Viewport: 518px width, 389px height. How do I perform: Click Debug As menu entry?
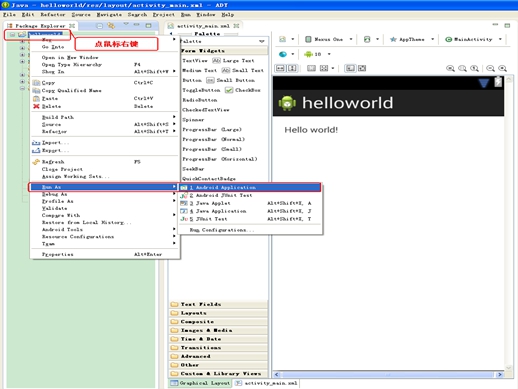pos(104,194)
